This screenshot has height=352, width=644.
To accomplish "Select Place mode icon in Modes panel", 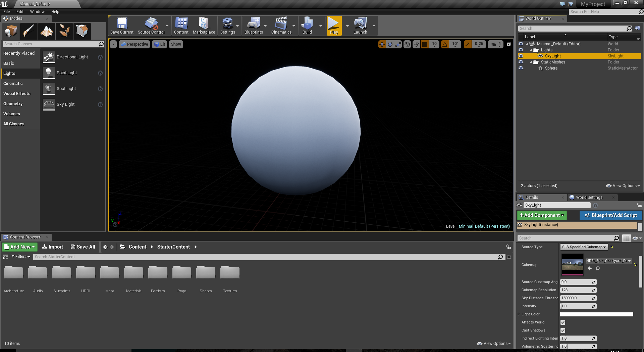I will point(11,31).
